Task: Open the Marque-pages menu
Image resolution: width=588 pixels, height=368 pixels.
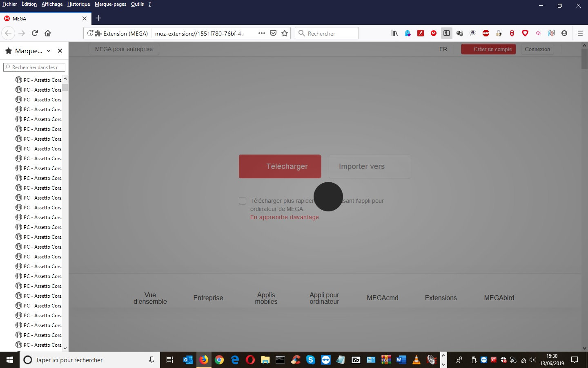Action: pos(111,4)
